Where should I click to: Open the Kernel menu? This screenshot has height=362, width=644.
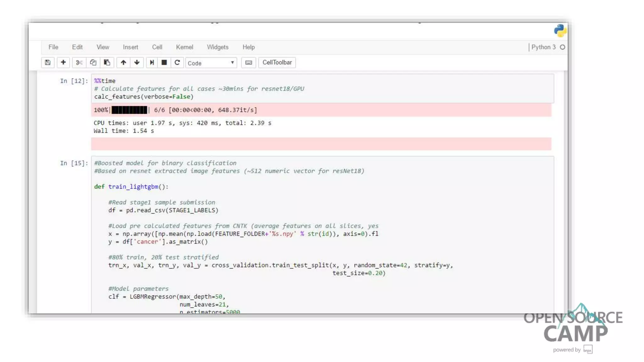click(184, 47)
